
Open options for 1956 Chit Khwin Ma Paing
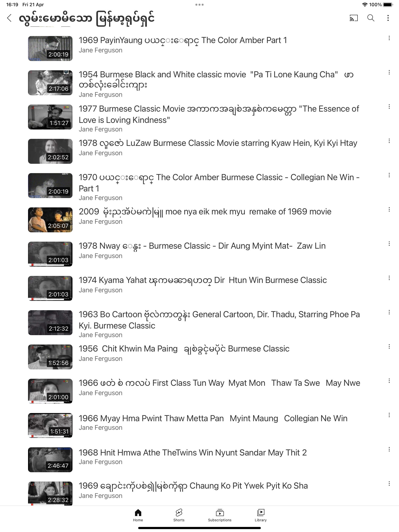pos(389,347)
